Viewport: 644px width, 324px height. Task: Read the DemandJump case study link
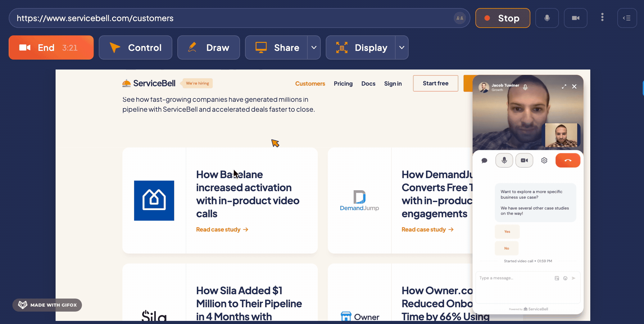click(428, 229)
